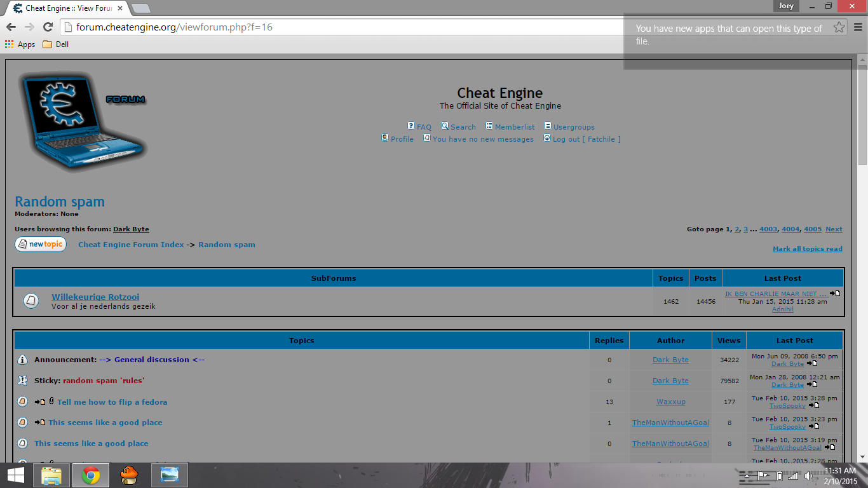Click the Random spam forum title
Screen dimensions: 868x488
(x=60, y=201)
